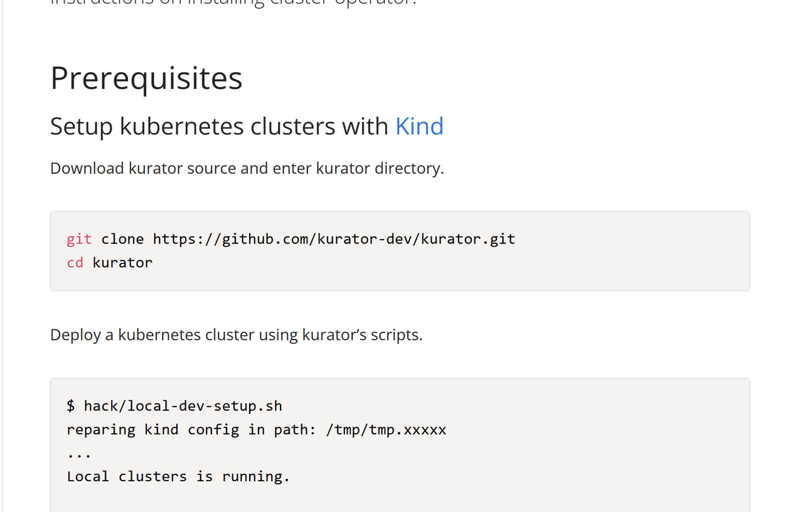Viewport: 812px width, 512px height.
Task: Click the Prerequisites heading
Action: point(146,78)
